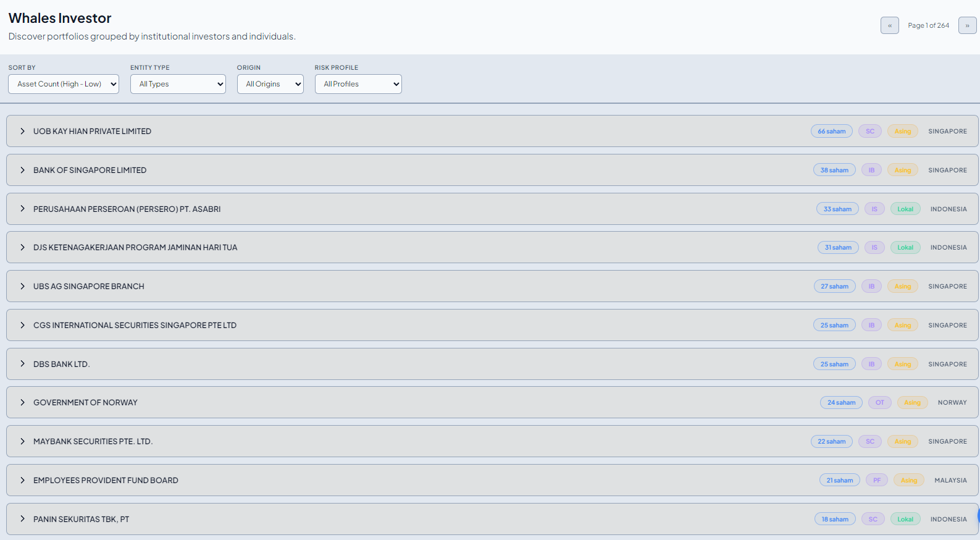Click the IB badge on Bank of Singapore

click(871, 170)
